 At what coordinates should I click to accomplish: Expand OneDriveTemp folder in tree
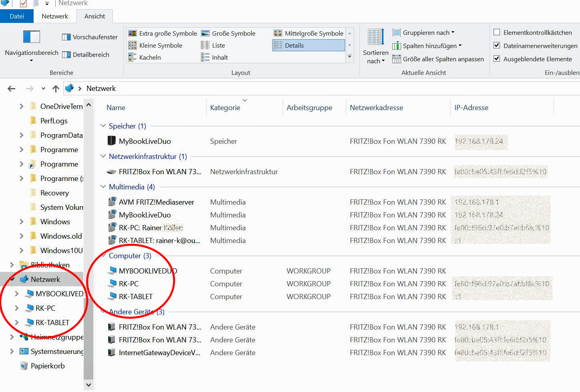(x=21, y=106)
